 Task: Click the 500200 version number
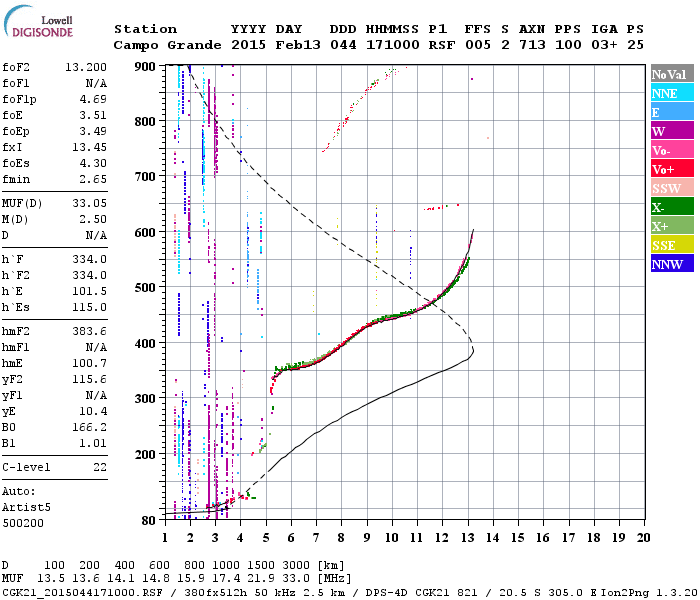(23, 523)
